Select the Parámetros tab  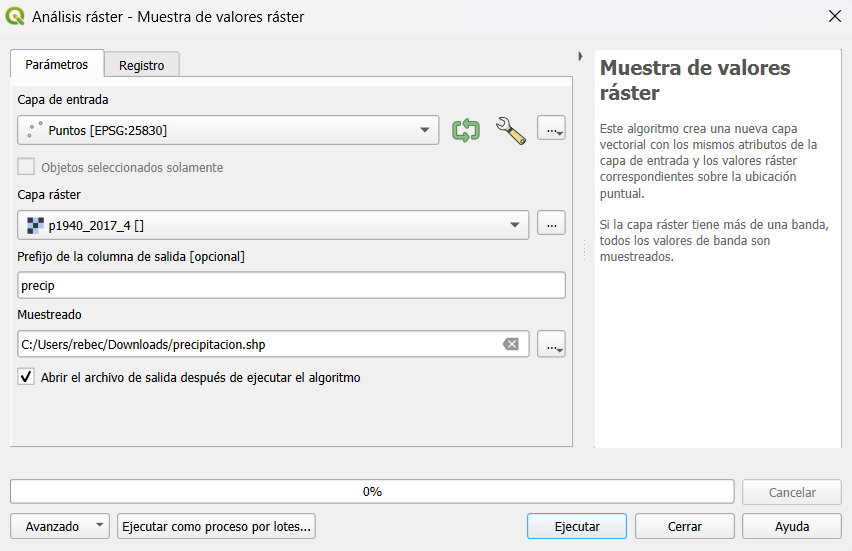(56, 64)
